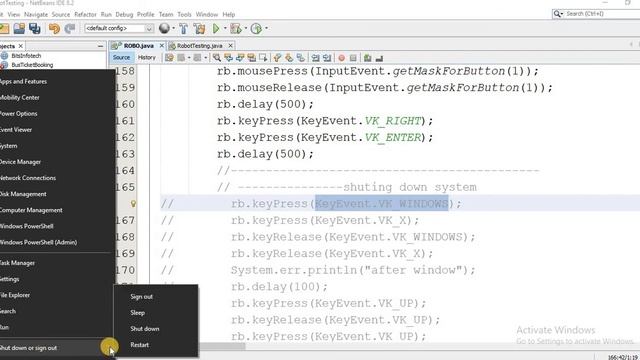Close the Projects panel tab
640x360 pixels.
click(21, 46)
